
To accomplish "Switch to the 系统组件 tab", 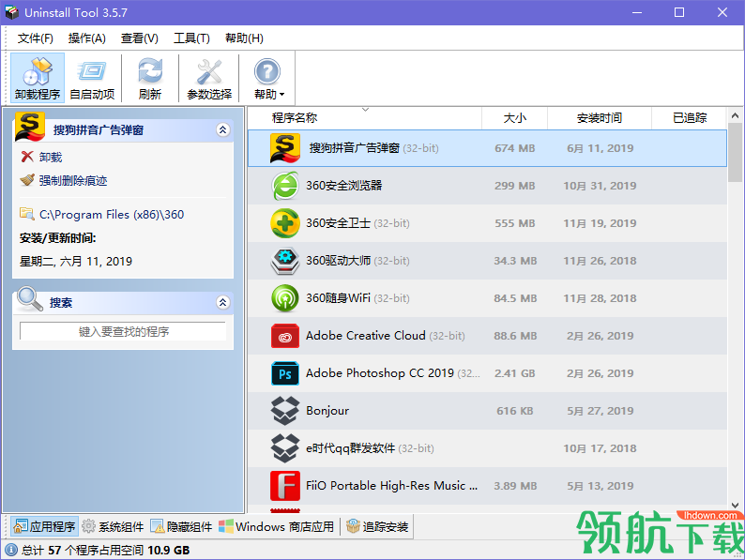I will [x=113, y=526].
